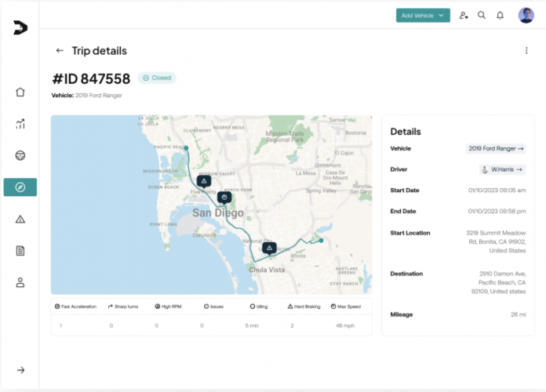Open search with the magnifier icon

point(482,15)
